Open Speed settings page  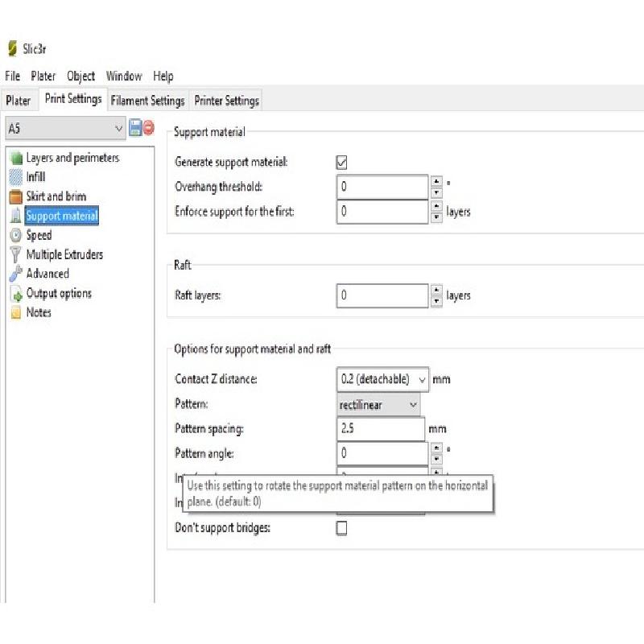39,235
